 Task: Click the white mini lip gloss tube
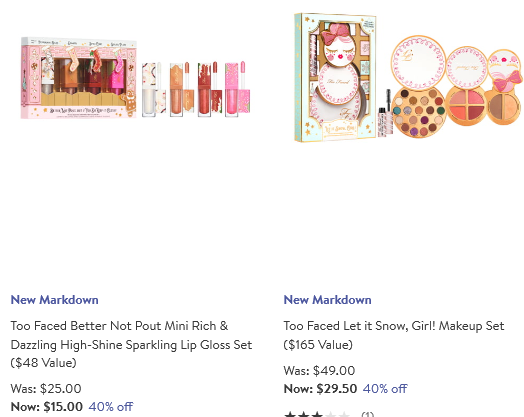point(153,89)
